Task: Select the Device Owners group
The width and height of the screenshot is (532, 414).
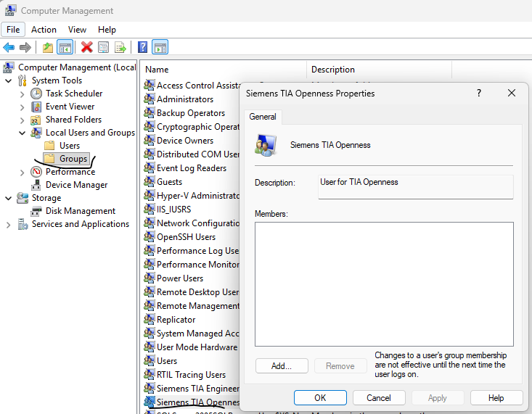Action: tap(185, 141)
